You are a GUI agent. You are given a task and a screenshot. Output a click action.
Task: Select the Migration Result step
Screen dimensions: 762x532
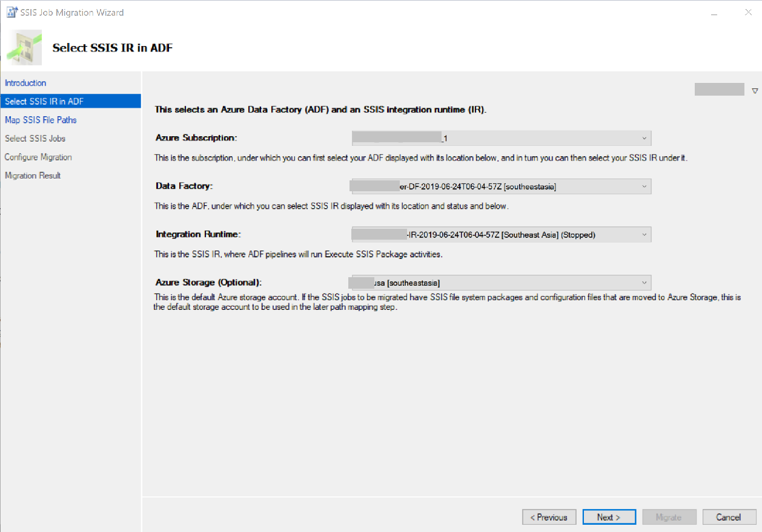tap(33, 176)
